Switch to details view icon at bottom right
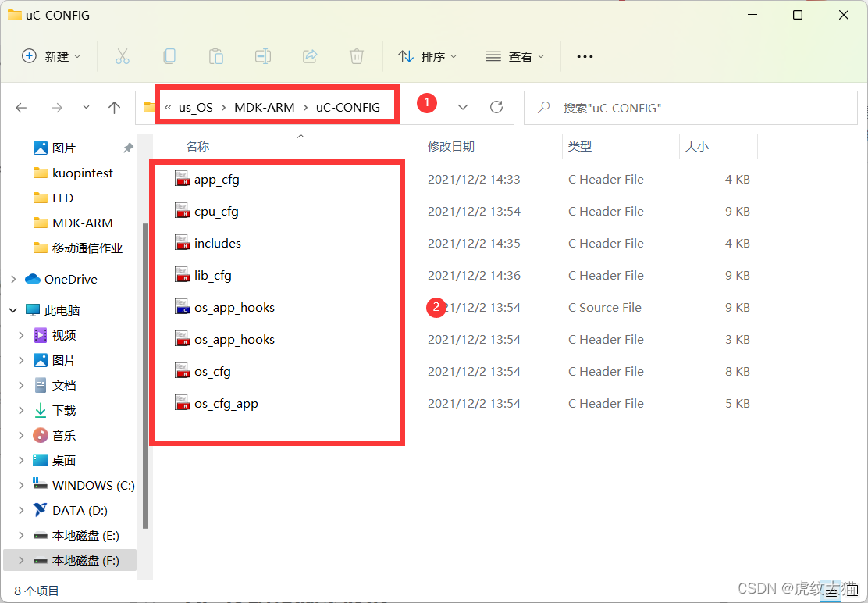868x603 pixels. tap(831, 591)
